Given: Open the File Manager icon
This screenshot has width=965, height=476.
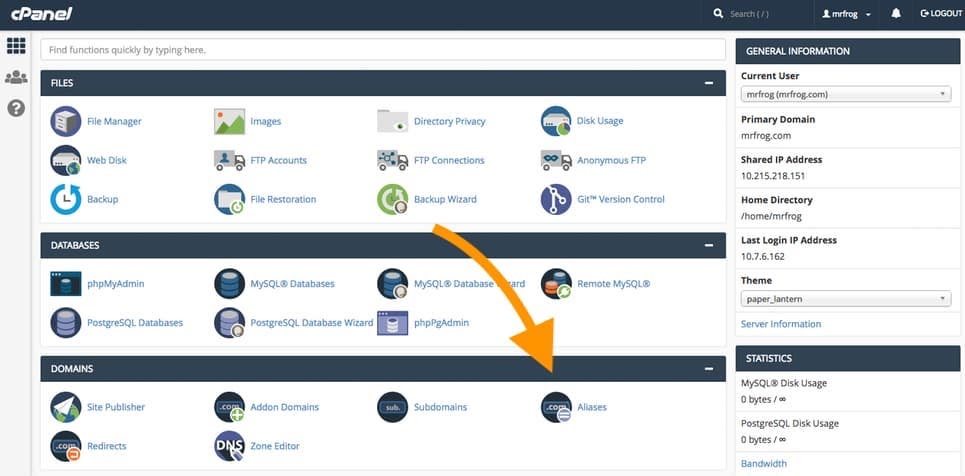Looking at the screenshot, I should pos(66,121).
